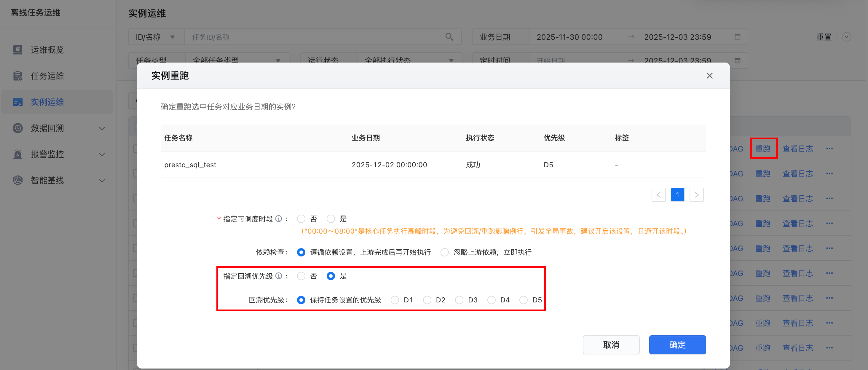The height and width of the screenshot is (370, 868).
Task: Select 否 for 指定回溯优先级
Action: [301, 276]
